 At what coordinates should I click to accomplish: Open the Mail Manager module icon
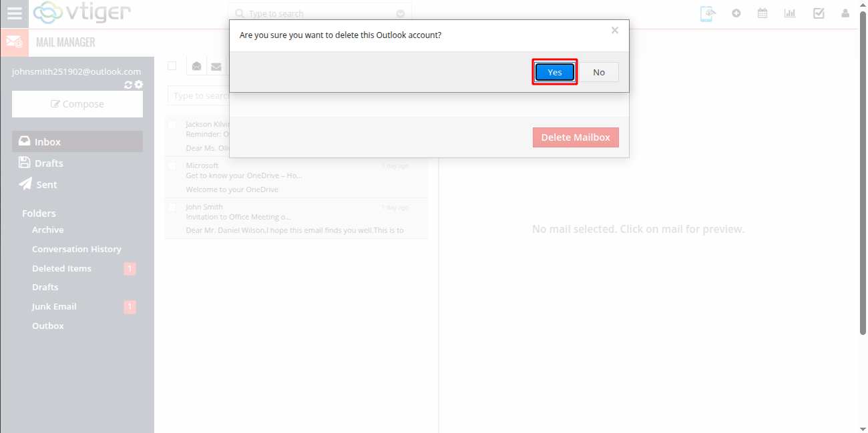[14, 43]
